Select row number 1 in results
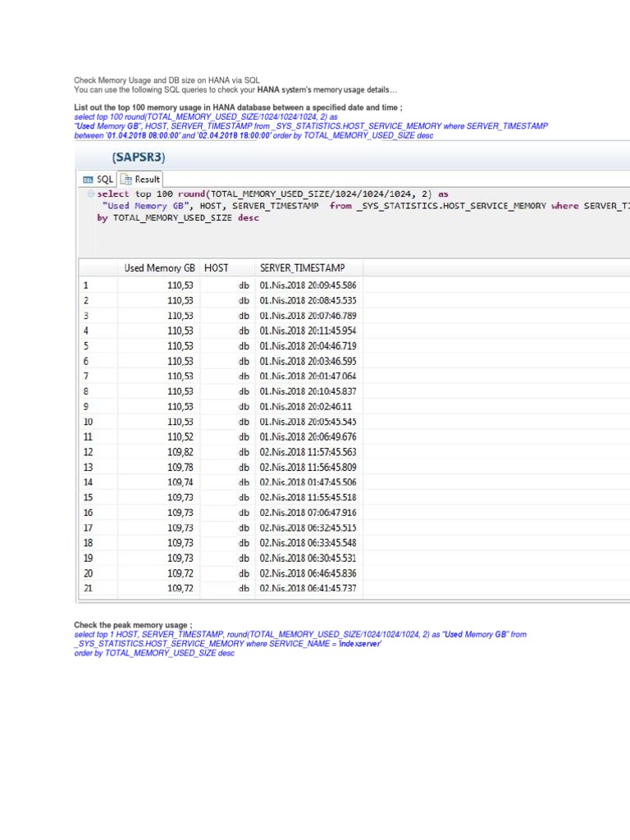 (x=86, y=285)
